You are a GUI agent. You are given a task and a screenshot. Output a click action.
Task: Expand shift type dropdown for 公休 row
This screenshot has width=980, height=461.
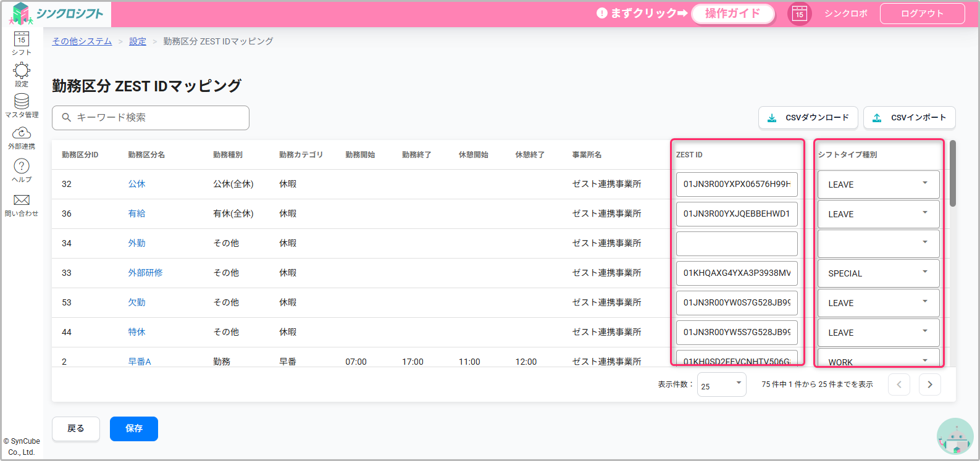[x=878, y=185]
